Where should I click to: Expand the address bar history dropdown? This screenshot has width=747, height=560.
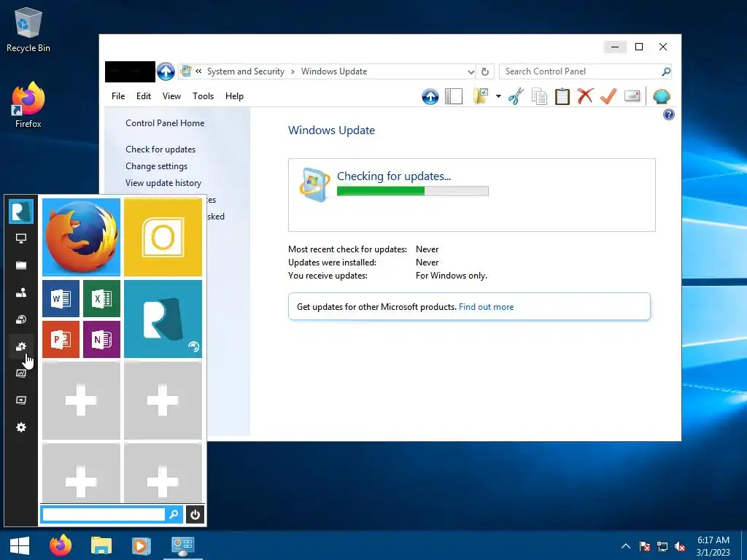[471, 72]
